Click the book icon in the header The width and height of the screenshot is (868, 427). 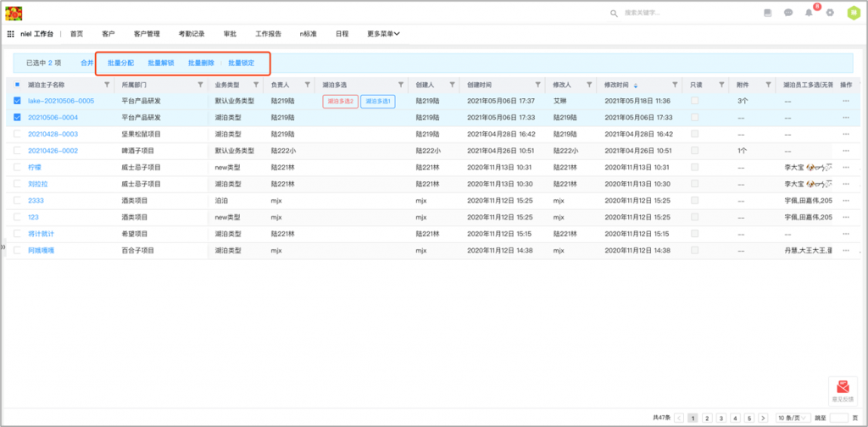coord(767,13)
